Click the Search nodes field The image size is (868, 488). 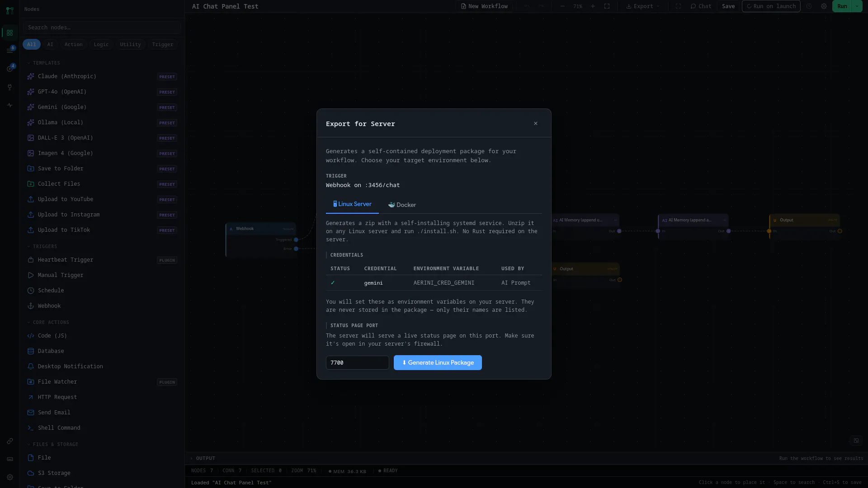(102, 28)
